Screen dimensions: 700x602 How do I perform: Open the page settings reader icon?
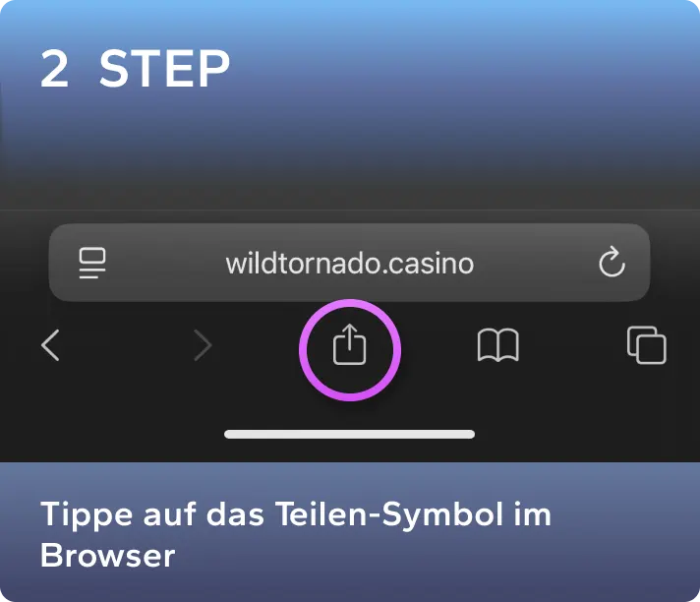(92, 263)
